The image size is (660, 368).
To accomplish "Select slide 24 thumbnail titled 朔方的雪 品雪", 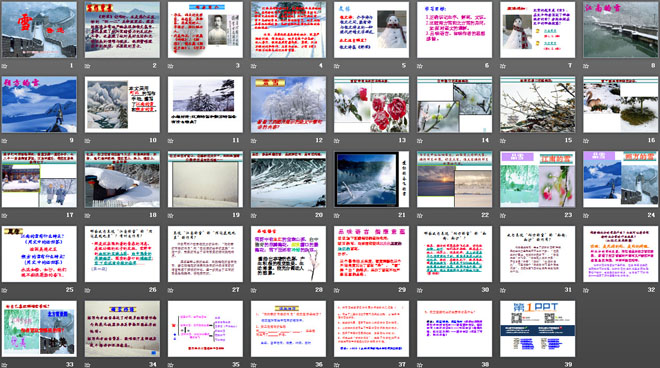I will coord(621,179).
